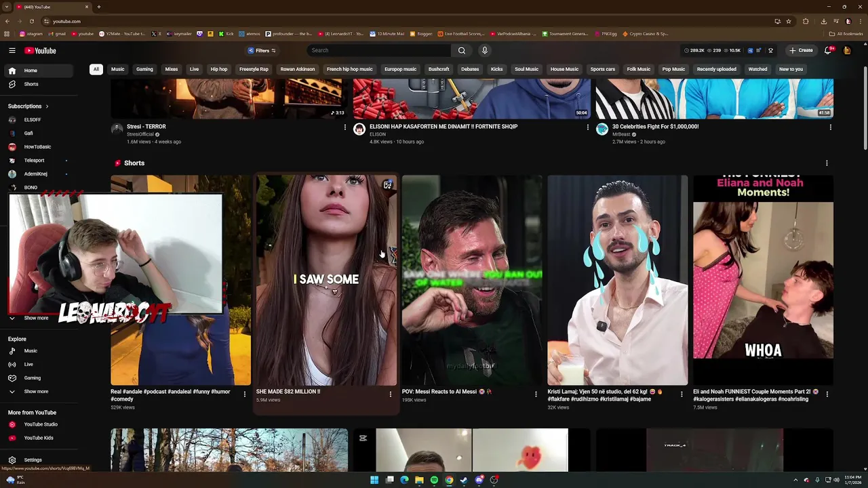Image resolution: width=868 pixels, height=488 pixels.
Task: Open the account avatar menu
Action: click(847, 50)
